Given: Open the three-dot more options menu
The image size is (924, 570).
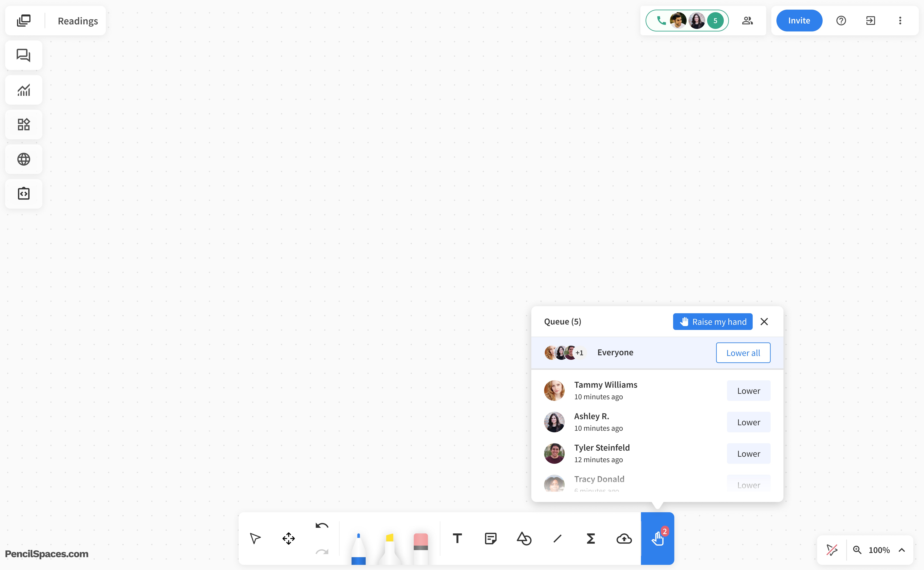Looking at the screenshot, I should (x=900, y=21).
